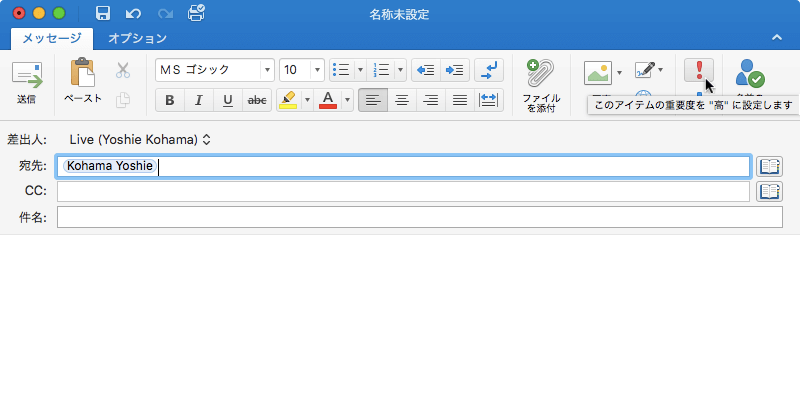Collapse the ribbon with chevron
This screenshot has width=800, height=400.
[x=777, y=37]
